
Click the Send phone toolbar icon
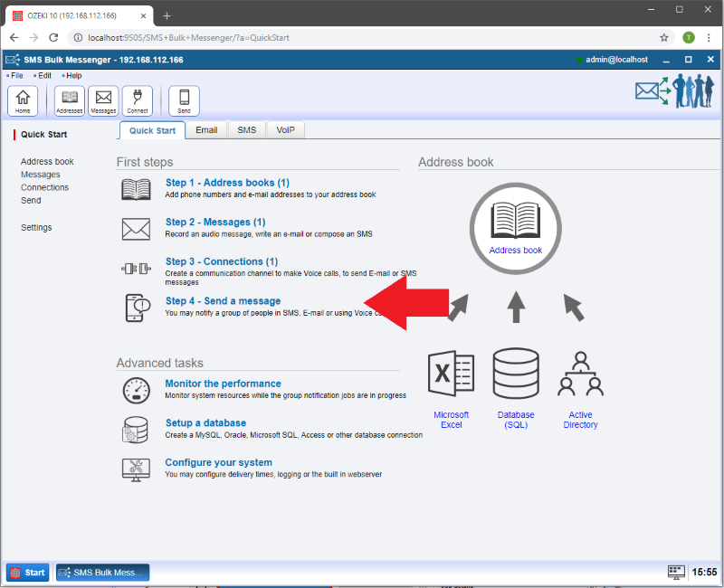tap(184, 100)
